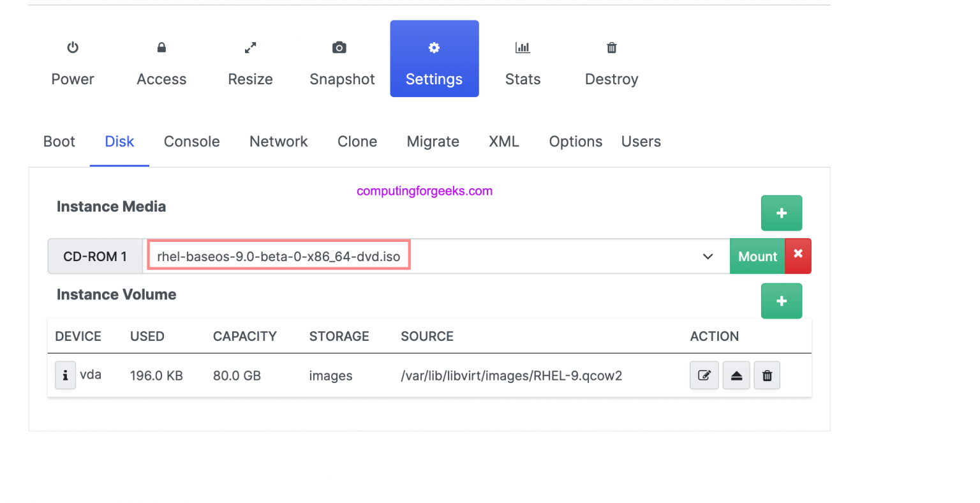This screenshot has height=503, width=980.
Task: Open the XML settings tab
Action: pyautogui.click(x=503, y=141)
